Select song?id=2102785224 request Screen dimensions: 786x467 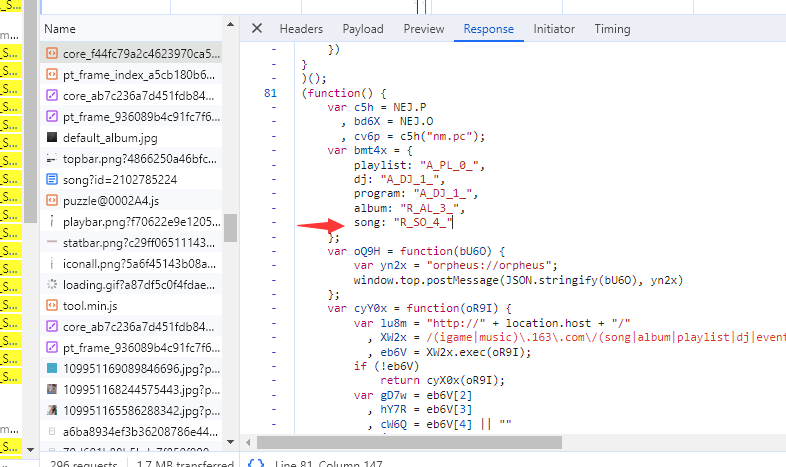click(131, 180)
